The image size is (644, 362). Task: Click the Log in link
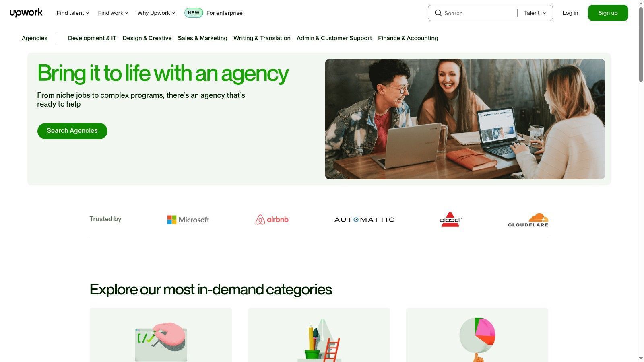pos(570,13)
